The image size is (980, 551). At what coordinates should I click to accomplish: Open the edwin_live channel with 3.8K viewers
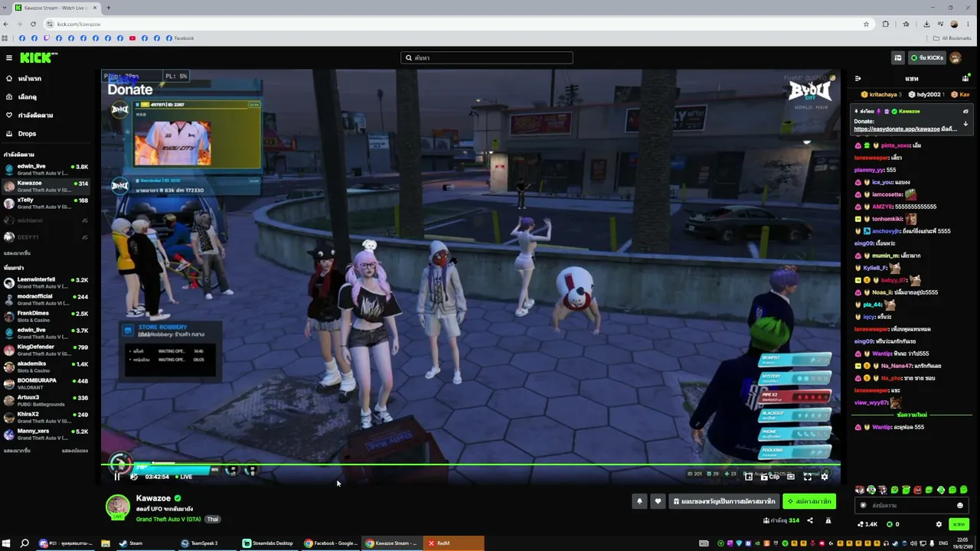(x=46, y=168)
